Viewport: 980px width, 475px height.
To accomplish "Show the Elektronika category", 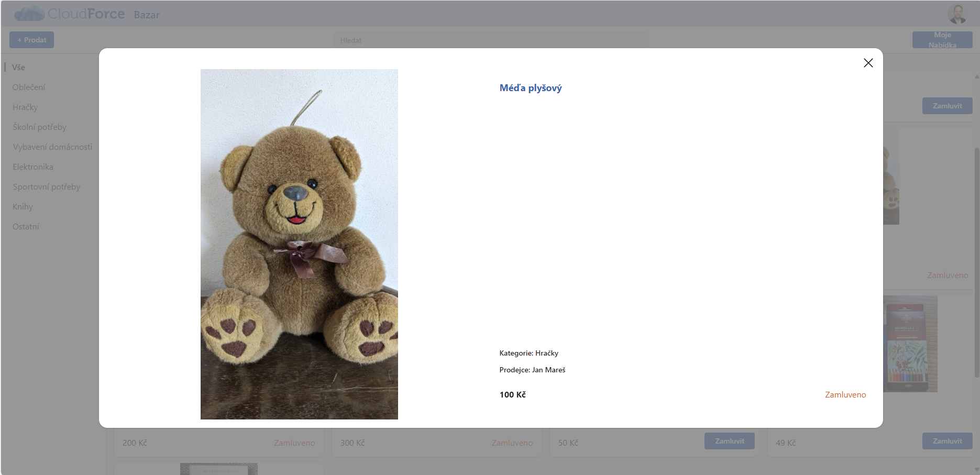I will (33, 167).
